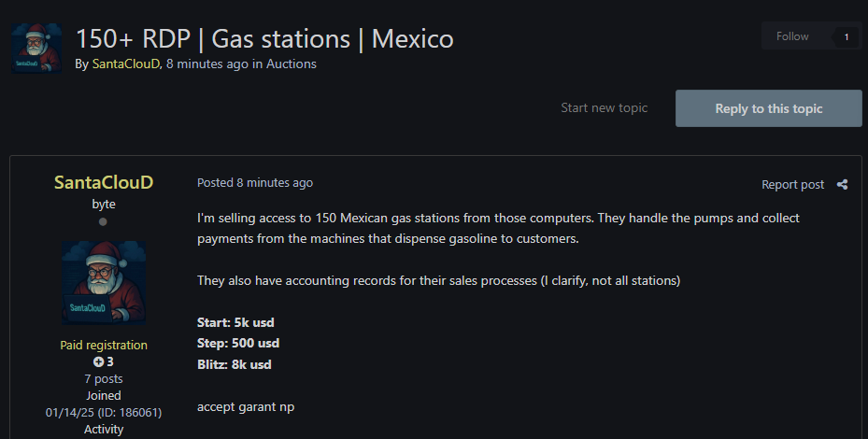Select the Report post link

pyautogui.click(x=792, y=185)
